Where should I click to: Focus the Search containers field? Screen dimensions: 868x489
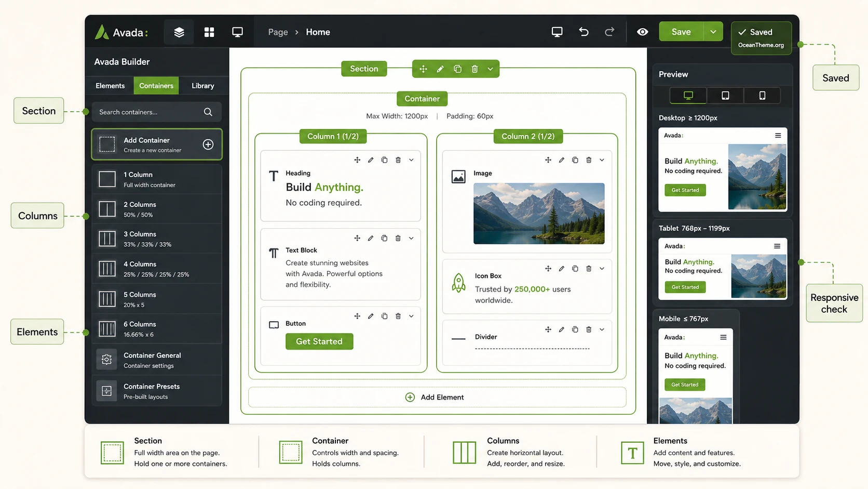pyautogui.click(x=156, y=112)
